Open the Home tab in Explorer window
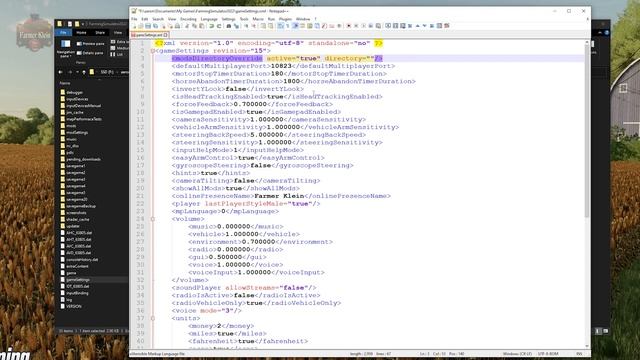This screenshot has width=640, height=360. (81, 32)
